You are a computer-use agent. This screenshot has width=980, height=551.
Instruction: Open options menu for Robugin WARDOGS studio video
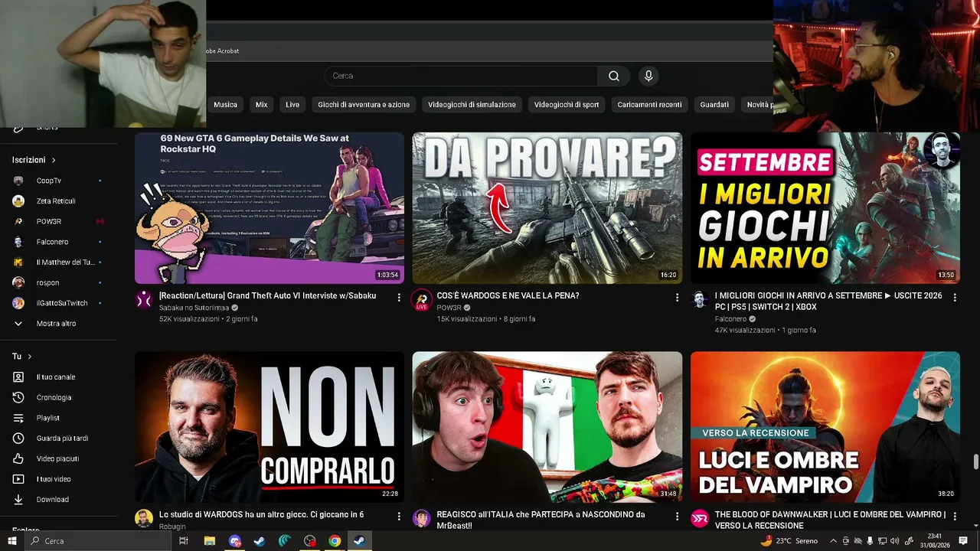click(399, 516)
